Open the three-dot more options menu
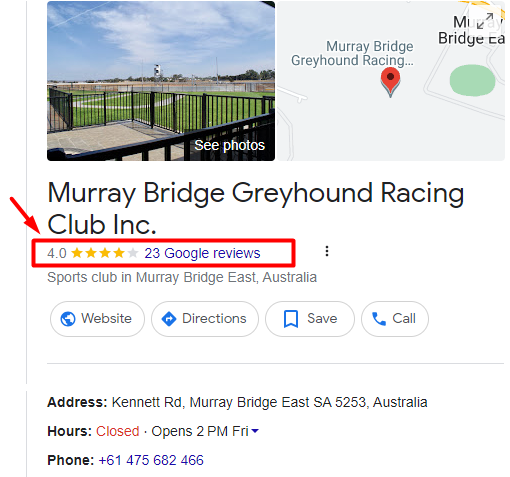Image resolution: width=510 pixels, height=477 pixels. click(327, 251)
